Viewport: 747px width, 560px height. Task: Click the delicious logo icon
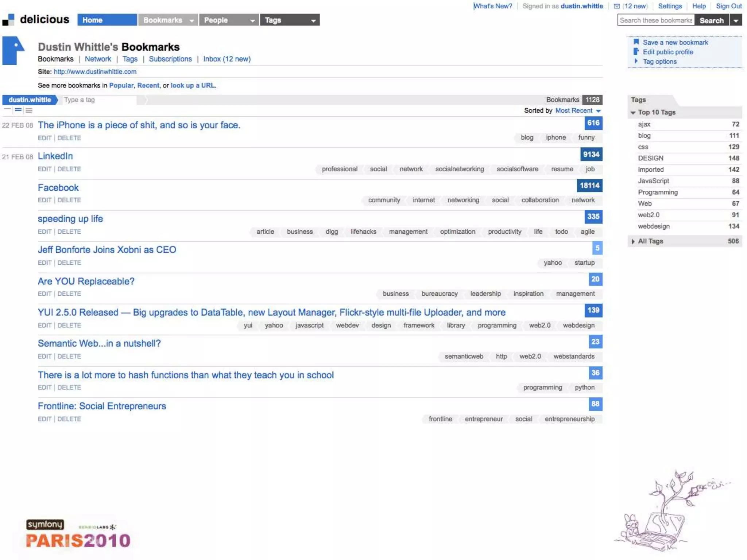click(x=8, y=20)
